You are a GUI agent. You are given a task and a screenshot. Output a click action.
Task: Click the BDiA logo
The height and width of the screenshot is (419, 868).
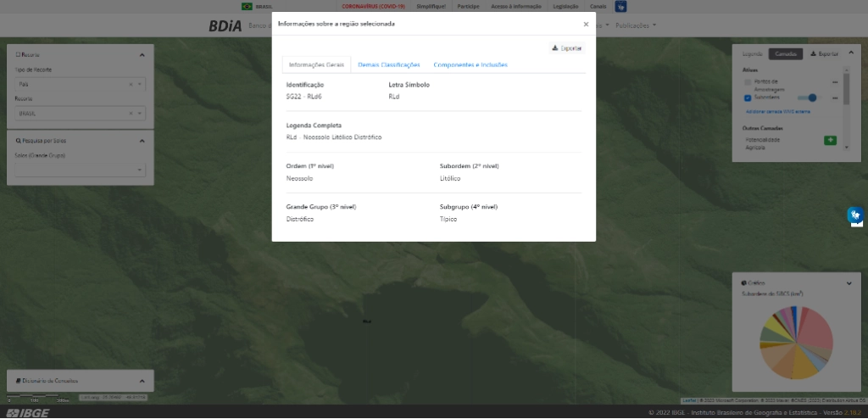(225, 25)
